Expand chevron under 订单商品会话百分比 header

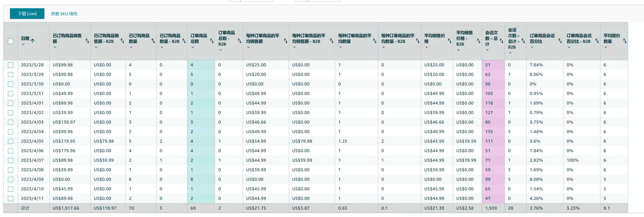[532, 47]
